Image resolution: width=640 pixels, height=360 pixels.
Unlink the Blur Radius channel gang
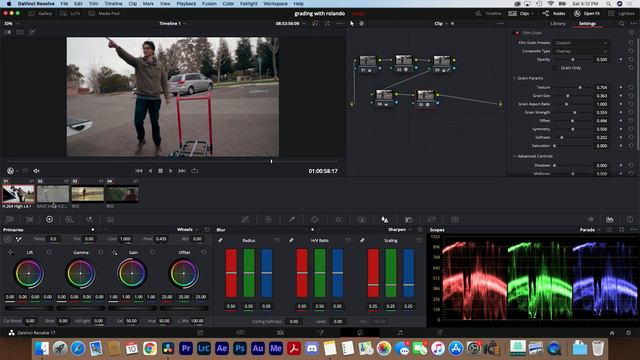tap(220, 240)
